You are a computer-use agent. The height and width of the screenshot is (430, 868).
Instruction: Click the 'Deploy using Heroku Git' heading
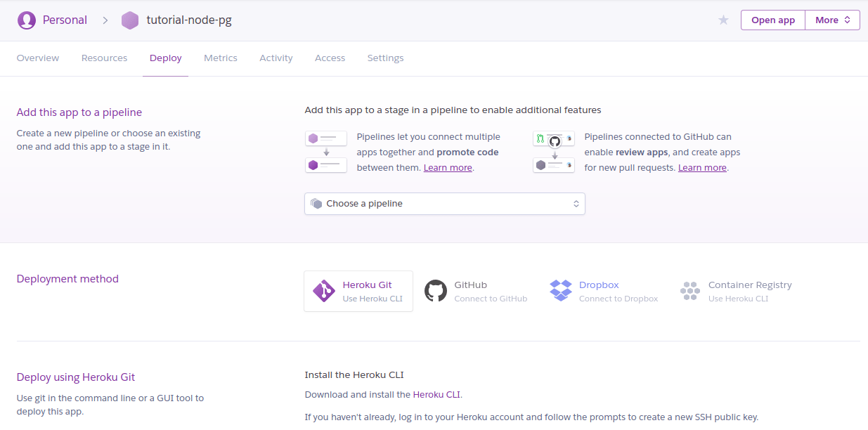76,377
